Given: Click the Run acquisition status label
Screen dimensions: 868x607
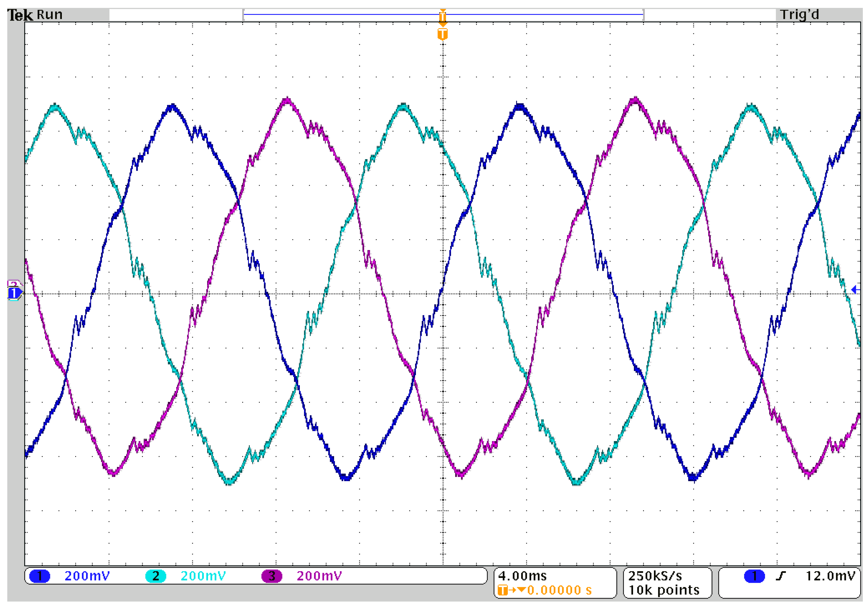Looking at the screenshot, I should [49, 15].
